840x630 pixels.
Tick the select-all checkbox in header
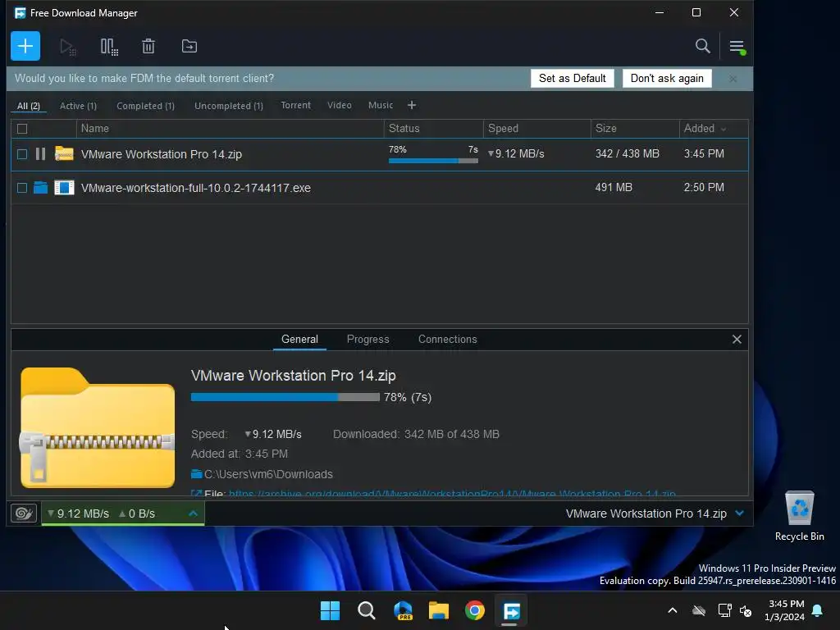22,129
